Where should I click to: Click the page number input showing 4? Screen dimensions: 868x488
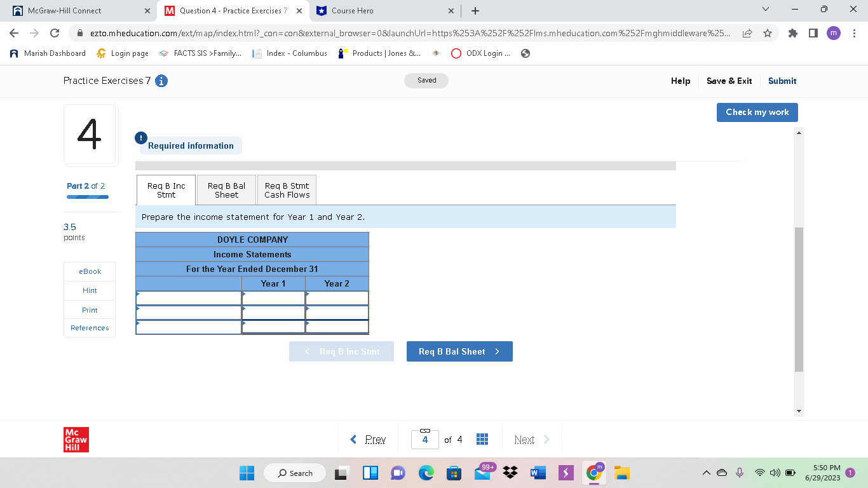coord(424,439)
